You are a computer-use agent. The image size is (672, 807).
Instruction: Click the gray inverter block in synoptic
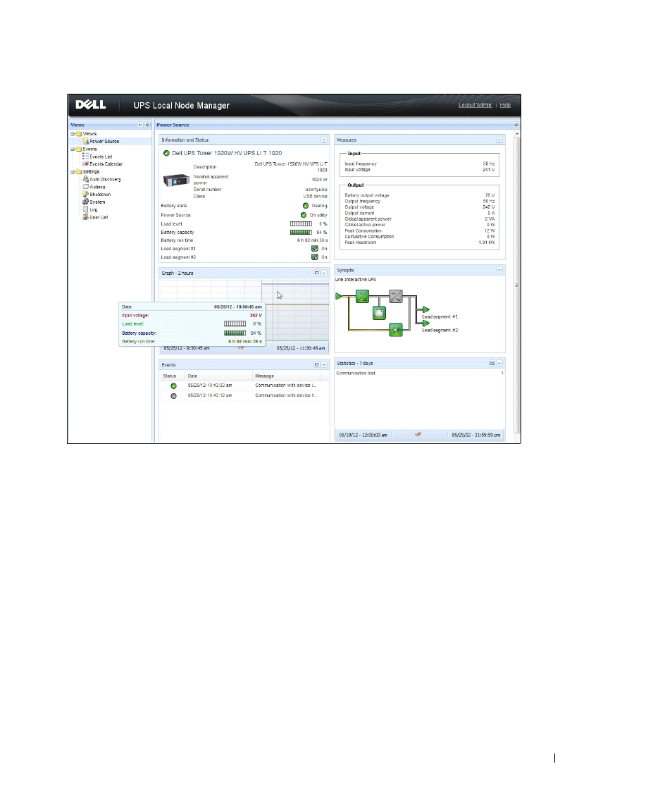tap(396, 296)
